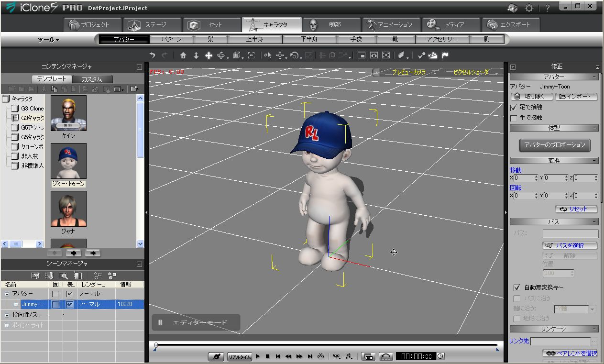Open Help question mark icon
604x364 pixels.
click(x=548, y=8)
